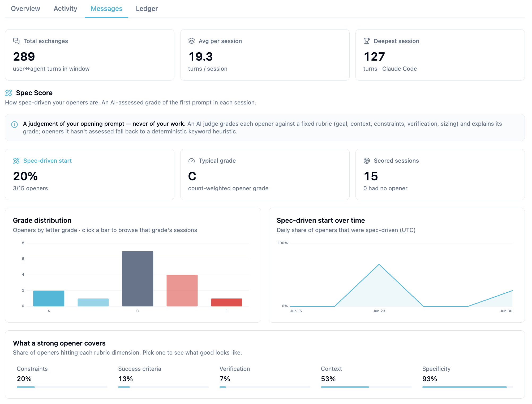532x404 pixels.
Task: Click the grade B light blue bar
Action: 93,302
